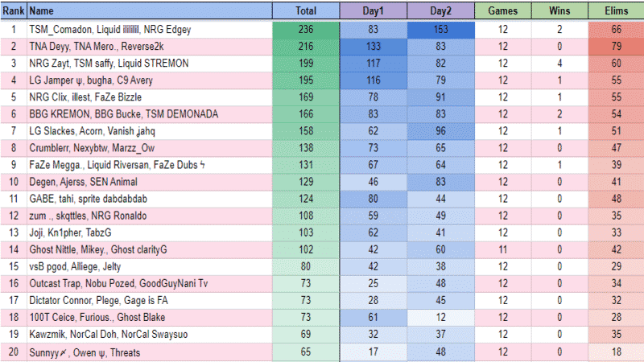Select the Day2 column header
The width and height of the screenshot is (644, 362).
click(440, 10)
